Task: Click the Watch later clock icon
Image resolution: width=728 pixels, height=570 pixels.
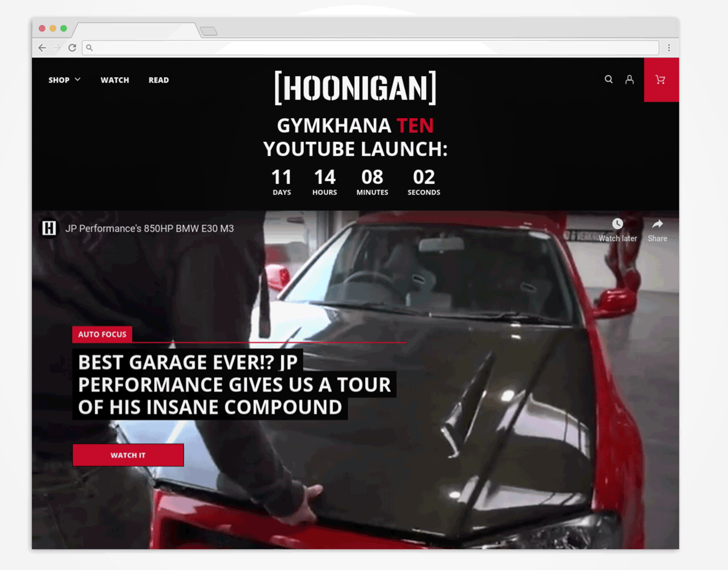Action: coord(618,224)
